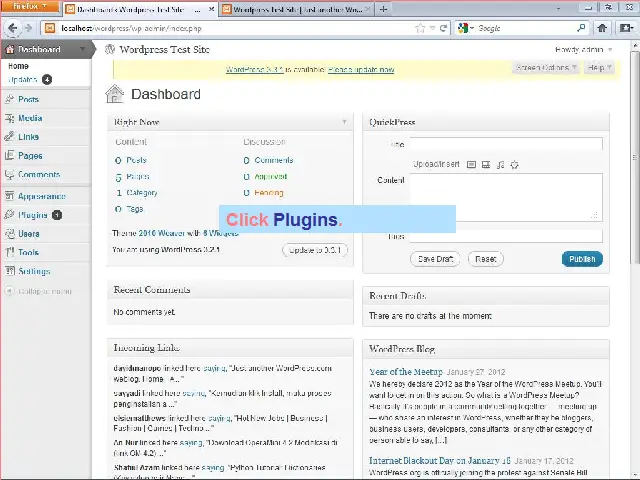640x480 pixels.
Task: Click the Users icon in sidebar
Action: (9, 233)
